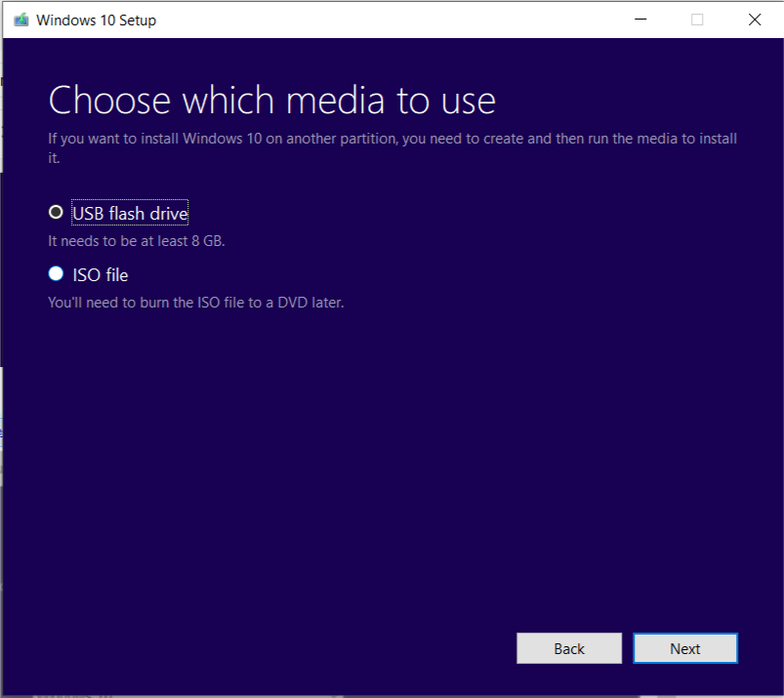784x698 pixels.
Task: Click 'It needs to be at least 8 GB.' text
Action: pyautogui.click(x=137, y=241)
